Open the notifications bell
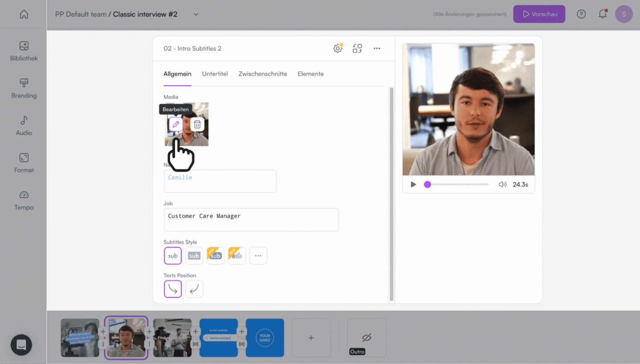Viewport: 640px width, 364px height. click(603, 14)
